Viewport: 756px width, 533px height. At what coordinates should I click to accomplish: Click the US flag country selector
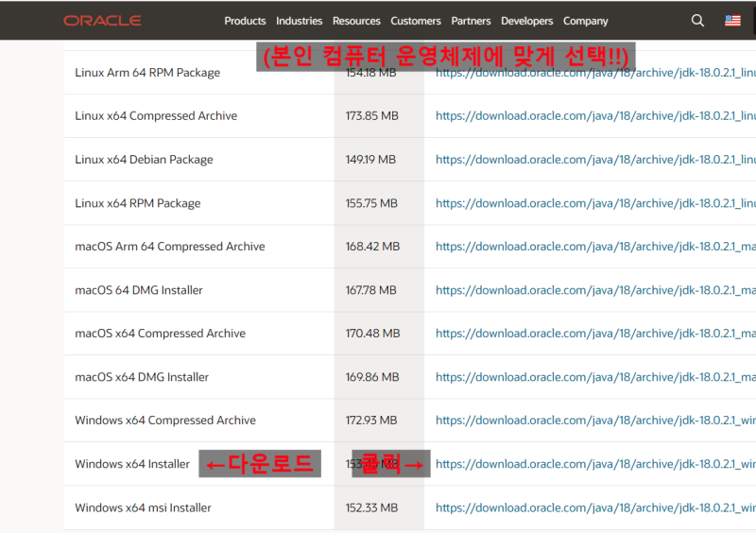coord(732,21)
